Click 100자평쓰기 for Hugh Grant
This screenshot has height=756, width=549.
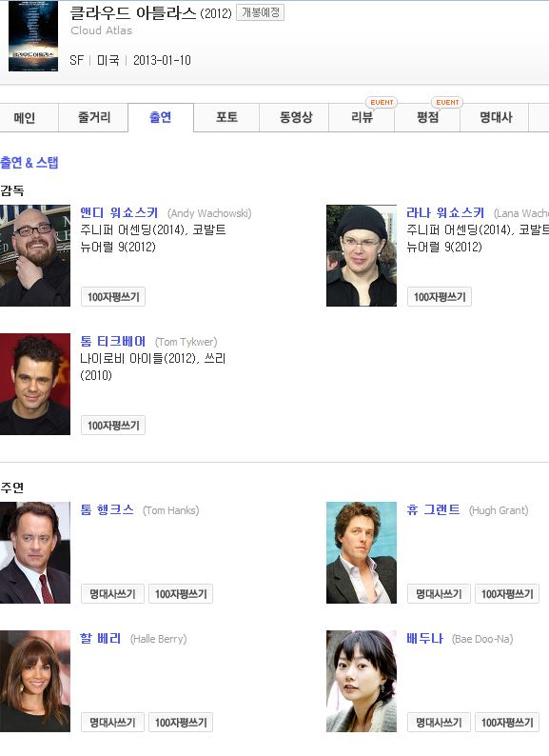pyautogui.click(x=507, y=594)
